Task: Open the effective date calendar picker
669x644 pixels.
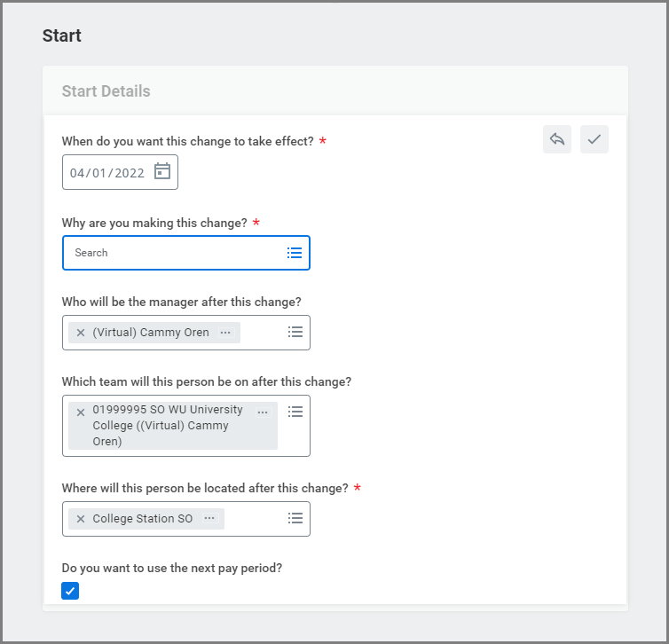Action: pos(162,171)
